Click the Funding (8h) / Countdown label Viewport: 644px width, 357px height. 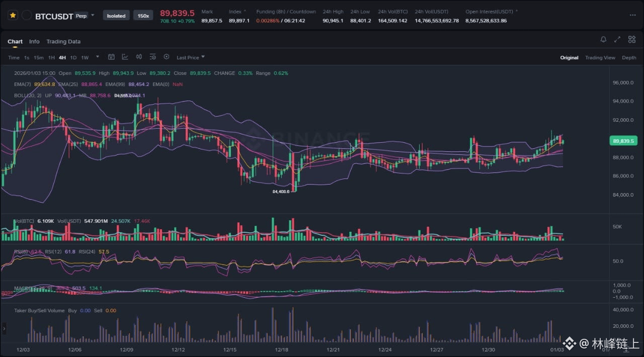click(x=286, y=12)
